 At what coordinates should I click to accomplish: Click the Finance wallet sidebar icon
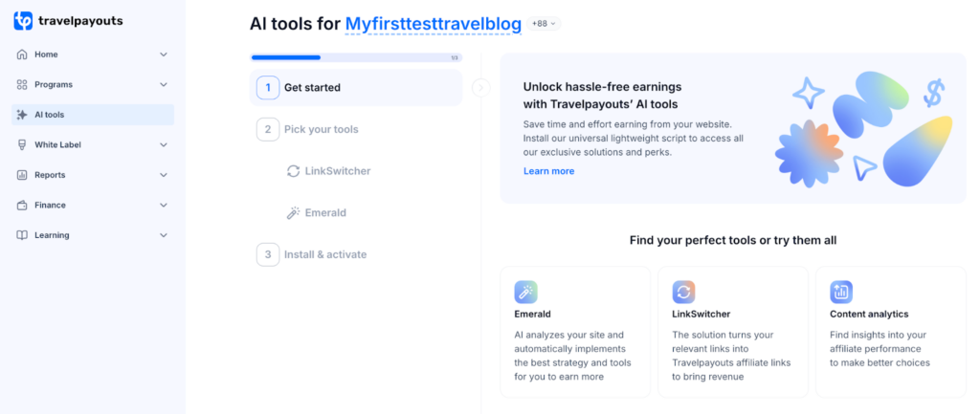(22, 205)
